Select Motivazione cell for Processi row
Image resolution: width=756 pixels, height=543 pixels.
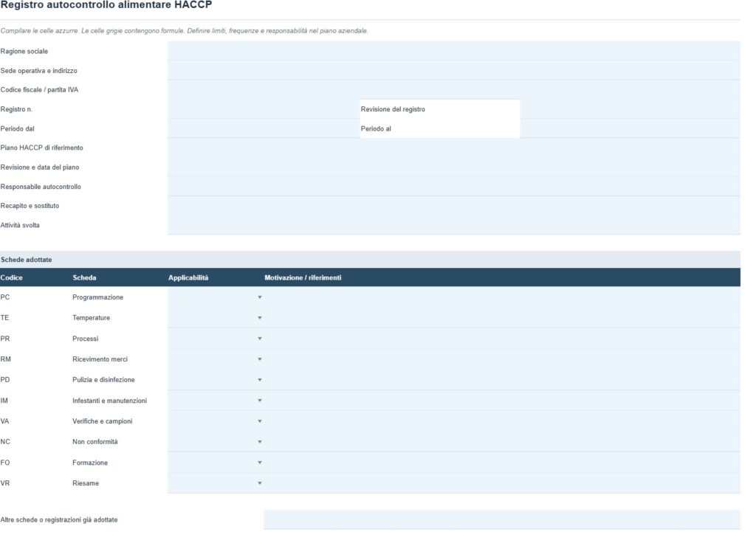502,339
